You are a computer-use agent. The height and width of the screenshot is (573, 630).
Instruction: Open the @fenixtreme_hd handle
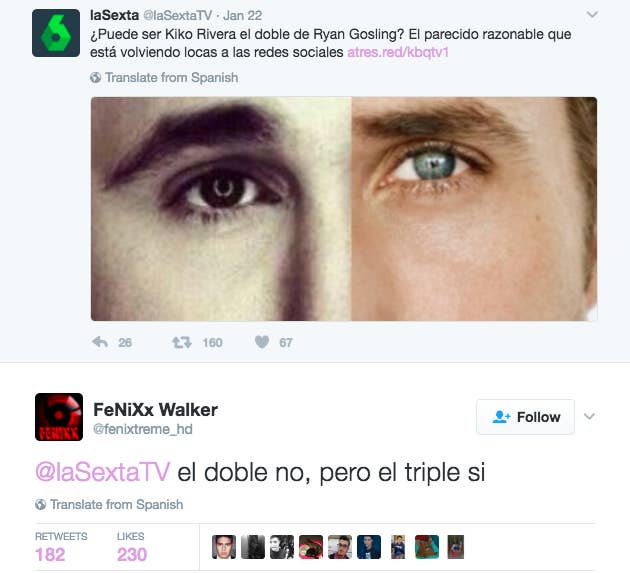click(143, 429)
